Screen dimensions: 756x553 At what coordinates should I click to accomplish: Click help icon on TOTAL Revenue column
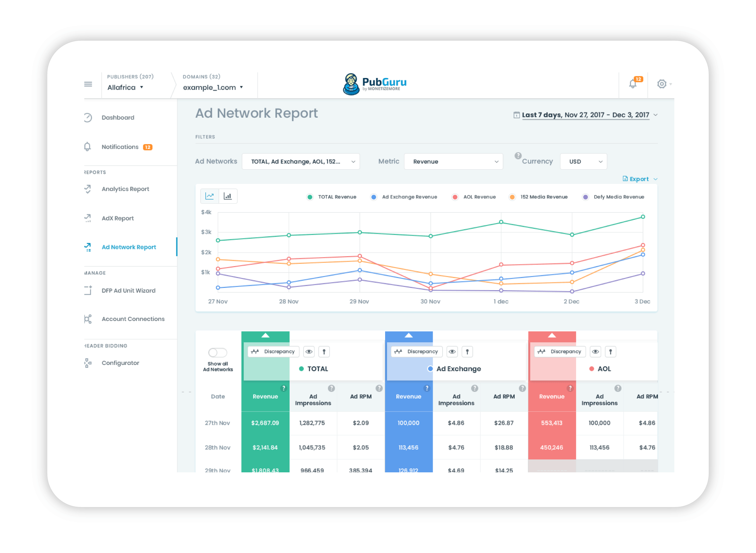click(x=284, y=388)
